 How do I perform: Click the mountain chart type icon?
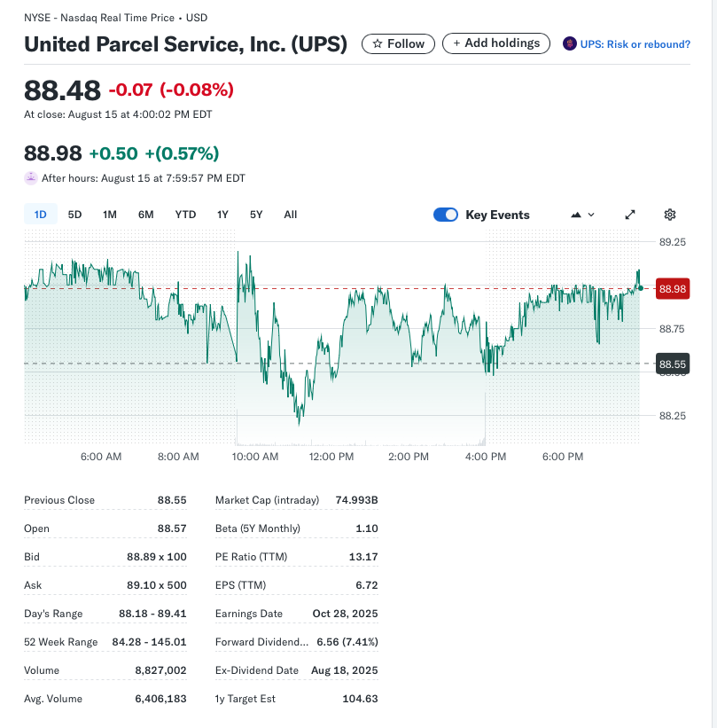point(576,215)
